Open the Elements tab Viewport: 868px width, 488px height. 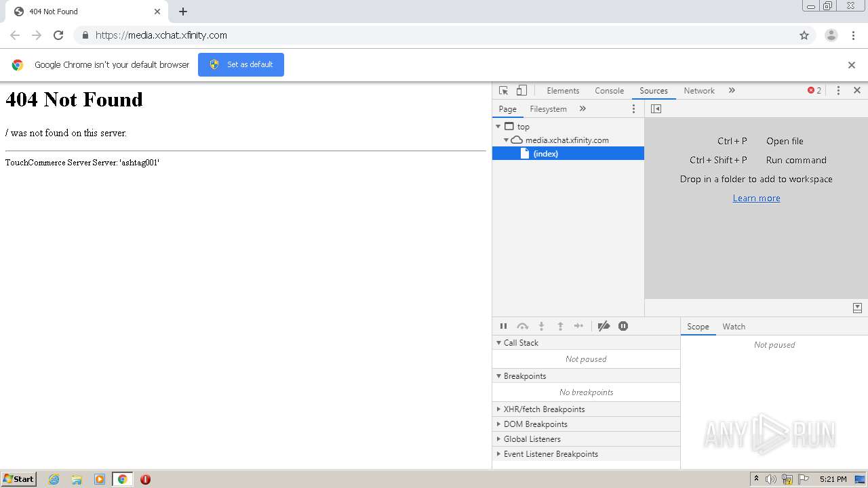click(x=563, y=90)
